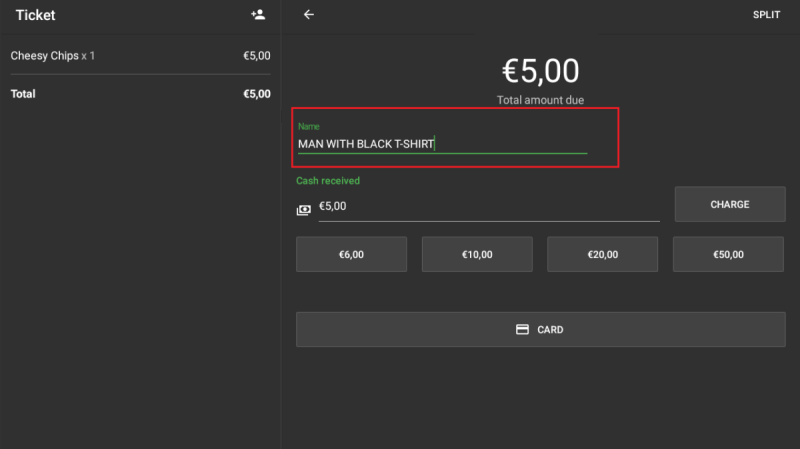800x449 pixels.
Task: Click the Ticket panel title
Action: [35, 15]
